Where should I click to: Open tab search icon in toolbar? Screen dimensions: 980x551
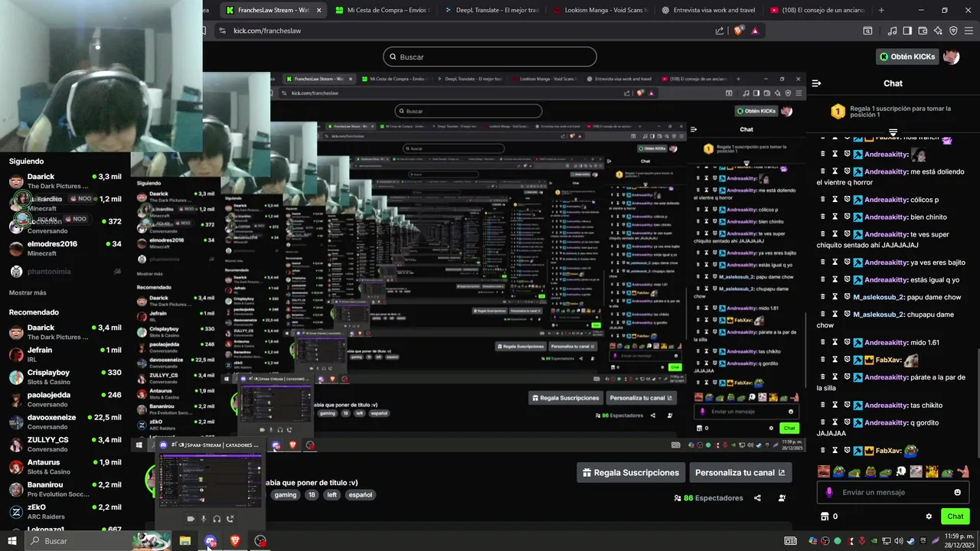pyautogui.click(x=867, y=31)
